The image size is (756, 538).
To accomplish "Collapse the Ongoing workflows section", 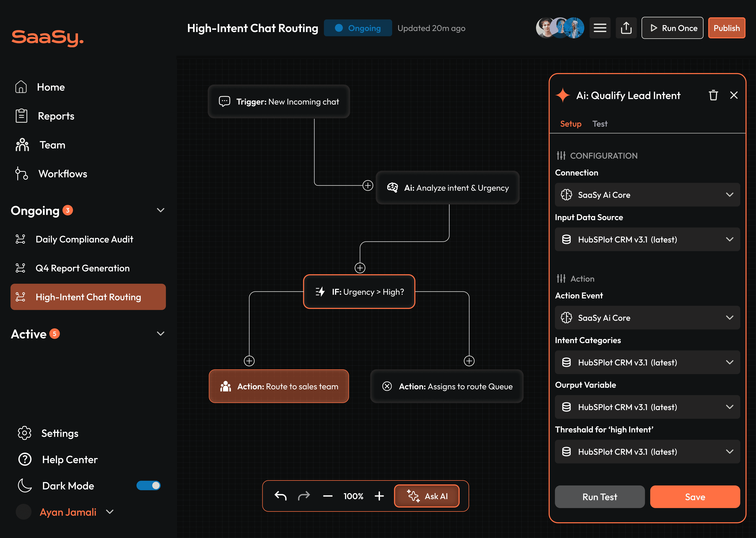I will click(x=160, y=210).
